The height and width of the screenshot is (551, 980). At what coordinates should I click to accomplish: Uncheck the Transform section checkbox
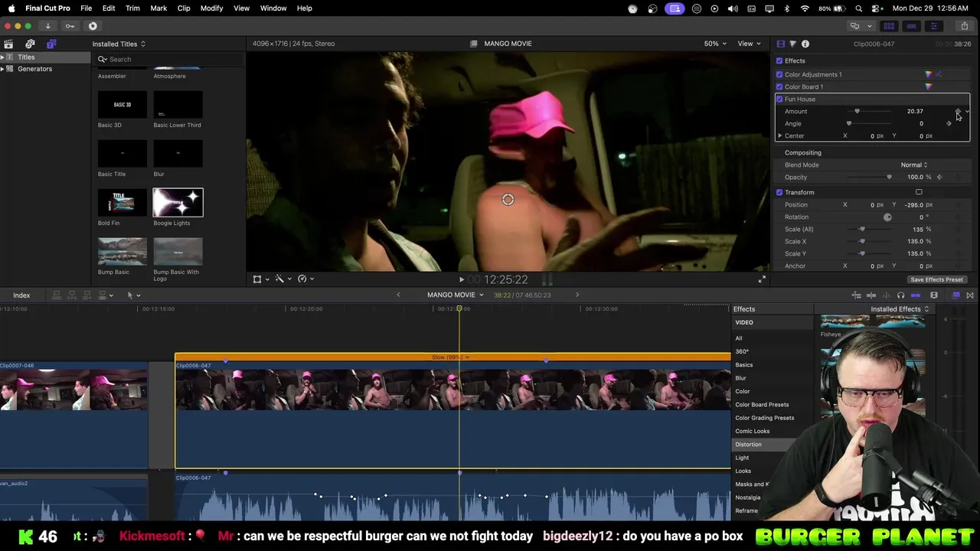[779, 193]
